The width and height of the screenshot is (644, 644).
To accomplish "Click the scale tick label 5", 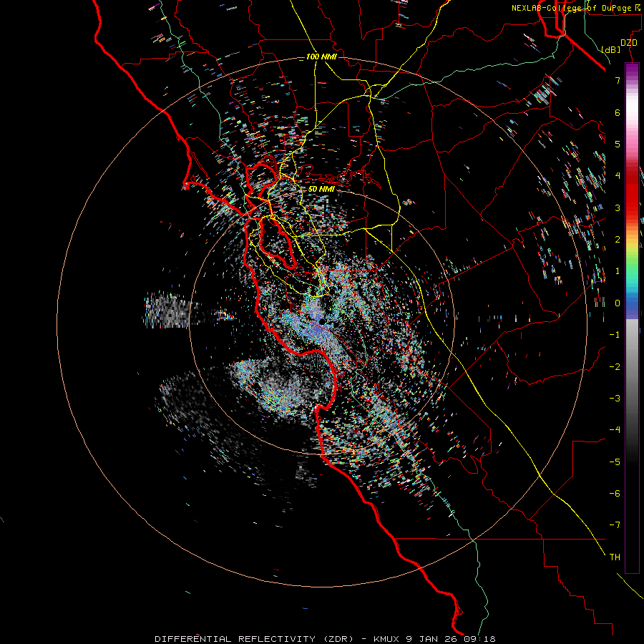I will click(x=618, y=144).
